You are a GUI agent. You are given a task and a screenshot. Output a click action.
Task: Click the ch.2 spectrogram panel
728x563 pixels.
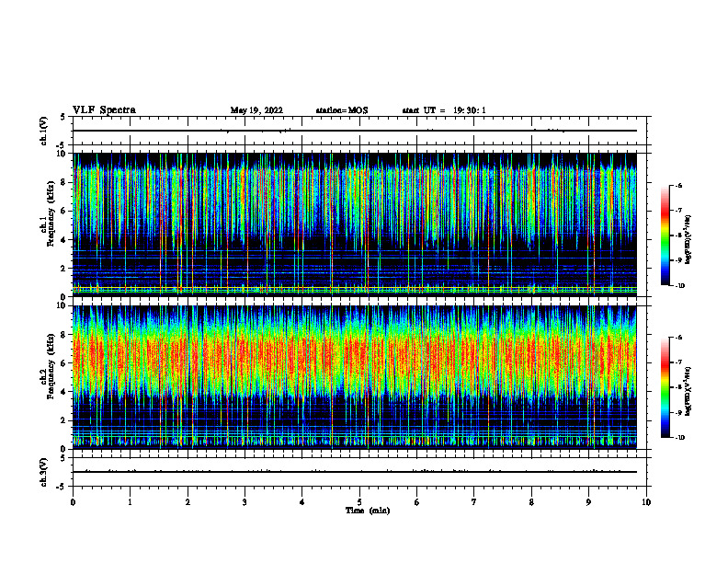pyautogui.click(x=354, y=377)
